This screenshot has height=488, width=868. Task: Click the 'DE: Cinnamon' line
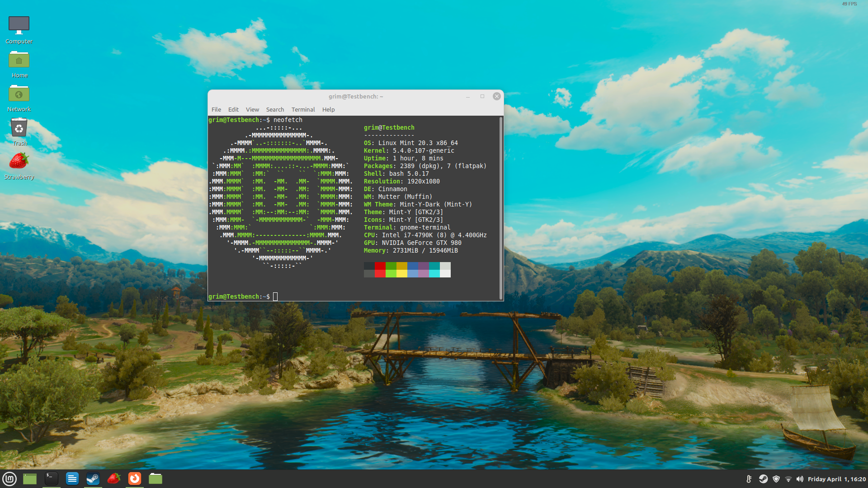click(385, 189)
